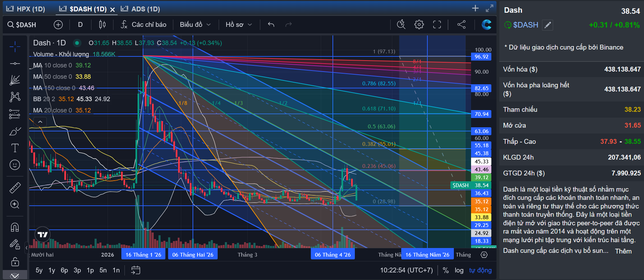Collapse the left drawing toolbar
This screenshot has height=280, width=644.
(26, 247)
